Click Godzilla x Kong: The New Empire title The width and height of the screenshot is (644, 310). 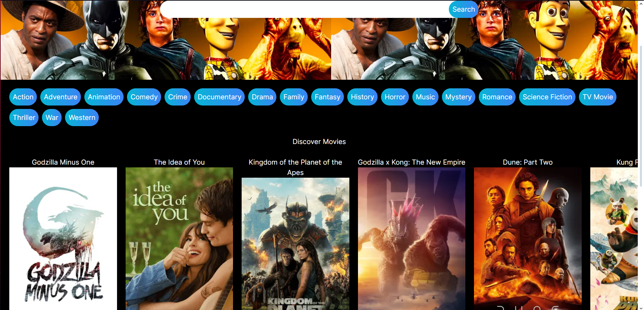[412, 162]
